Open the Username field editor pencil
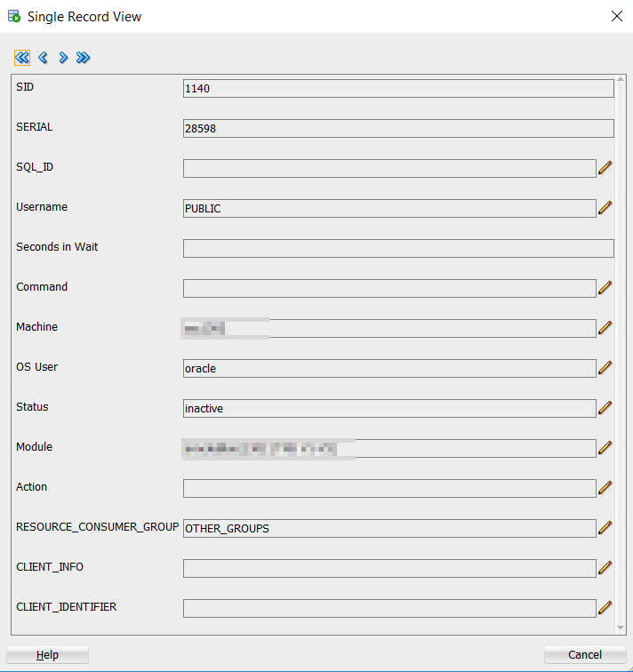The image size is (633, 672). 605,207
